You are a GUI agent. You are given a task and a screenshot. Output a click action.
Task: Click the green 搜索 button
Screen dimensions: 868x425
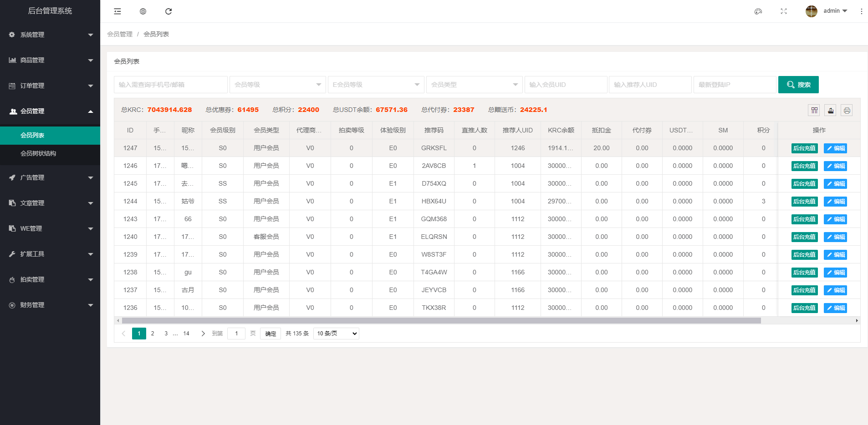(x=798, y=85)
